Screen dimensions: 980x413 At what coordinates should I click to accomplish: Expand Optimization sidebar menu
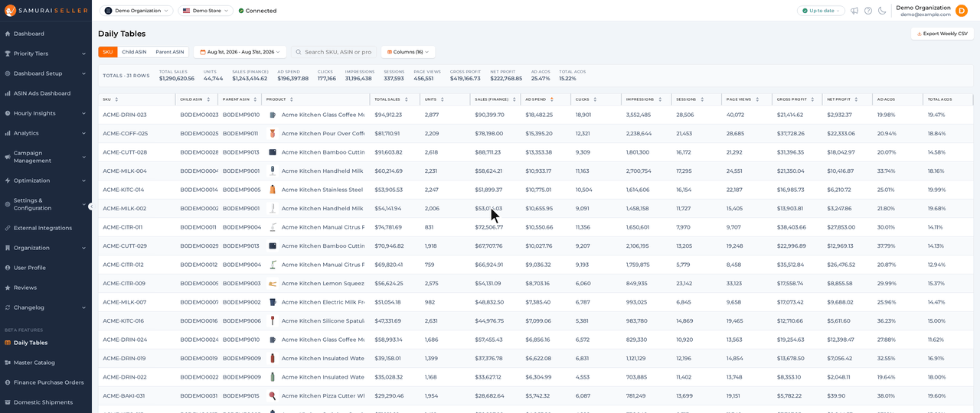46,180
